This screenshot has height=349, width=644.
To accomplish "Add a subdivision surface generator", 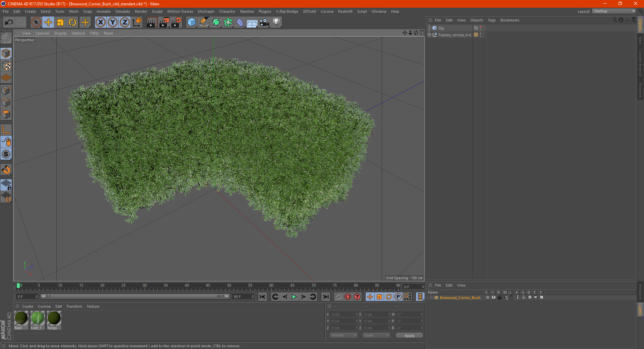I will tap(216, 22).
